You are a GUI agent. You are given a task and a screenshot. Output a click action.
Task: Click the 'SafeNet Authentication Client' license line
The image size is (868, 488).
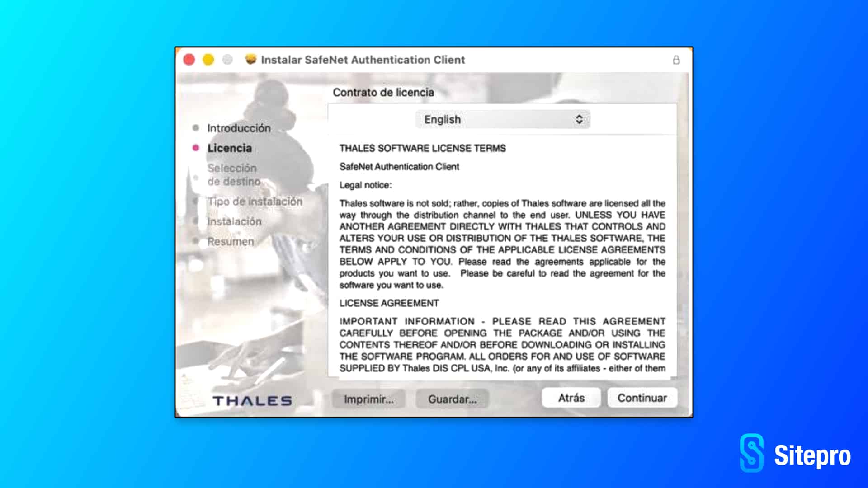pyautogui.click(x=399, y=167)
